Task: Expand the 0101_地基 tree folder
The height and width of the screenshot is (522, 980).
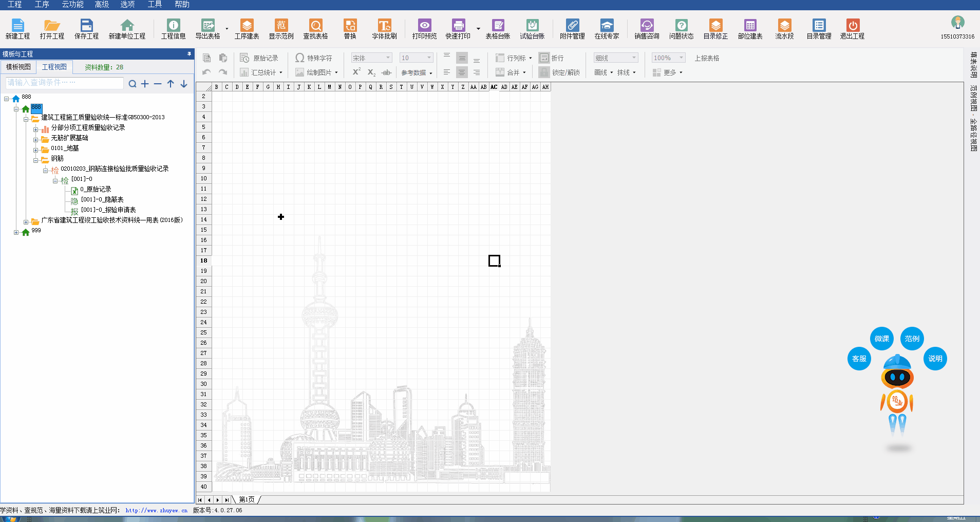Action: tap(36, 150)
